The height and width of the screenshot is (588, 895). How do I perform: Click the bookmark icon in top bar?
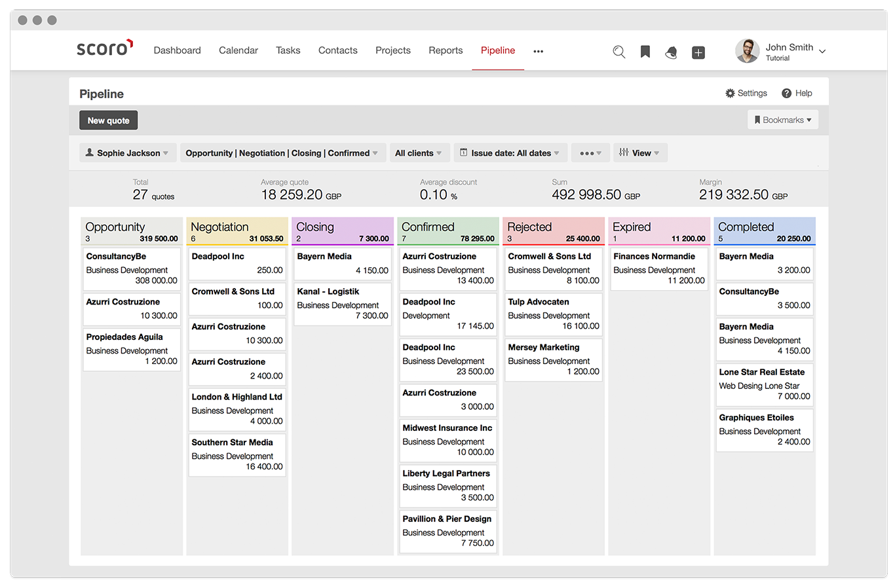click(645, 52)
